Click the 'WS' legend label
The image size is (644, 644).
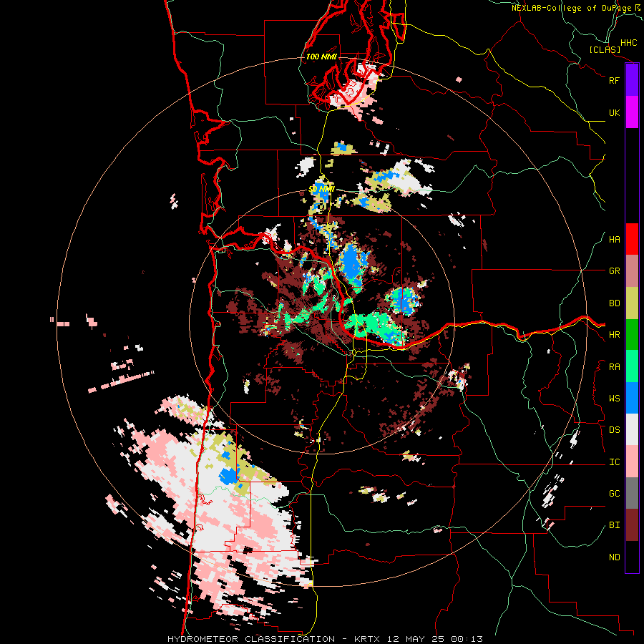[614, 399]
